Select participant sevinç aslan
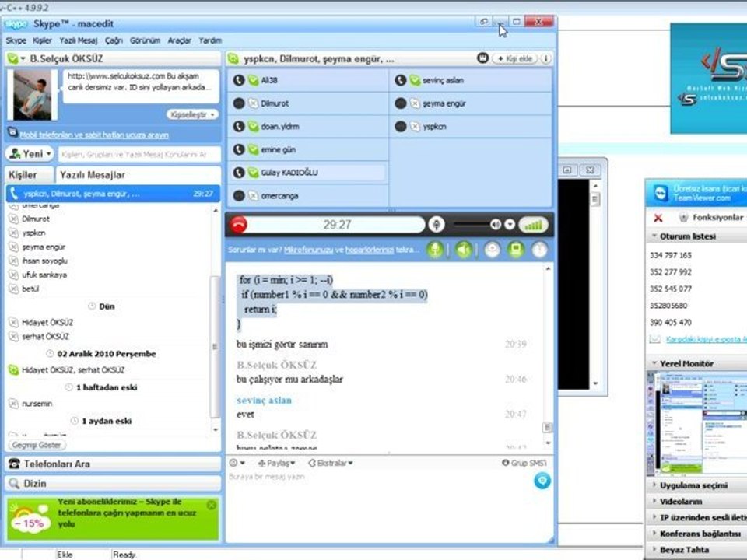747x560 pixels. pyautogui.click(x=471, y=80)
